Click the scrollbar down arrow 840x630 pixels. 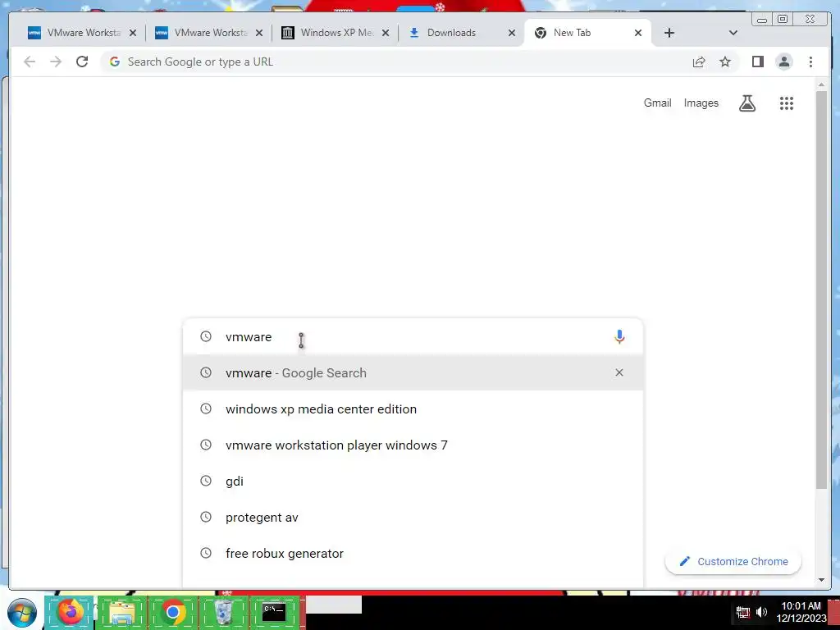821,580
